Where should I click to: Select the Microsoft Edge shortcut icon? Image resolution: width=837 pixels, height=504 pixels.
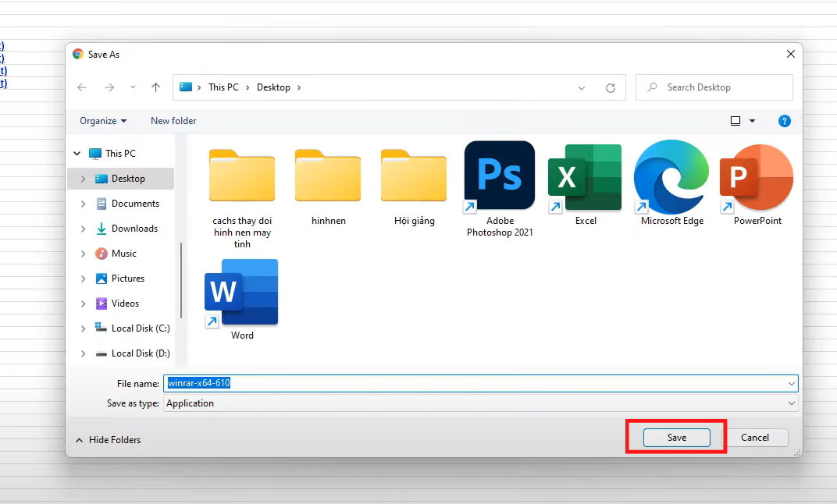click(671, 183)
